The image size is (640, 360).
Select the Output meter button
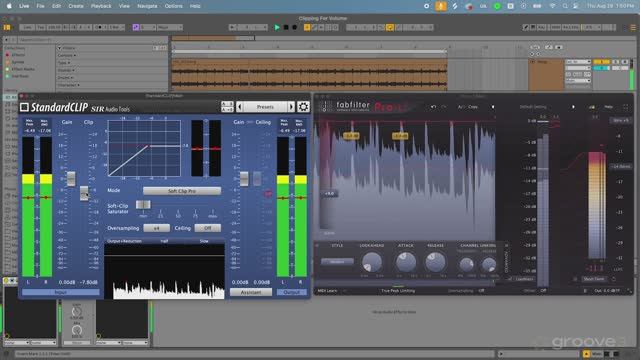[291, 292]
